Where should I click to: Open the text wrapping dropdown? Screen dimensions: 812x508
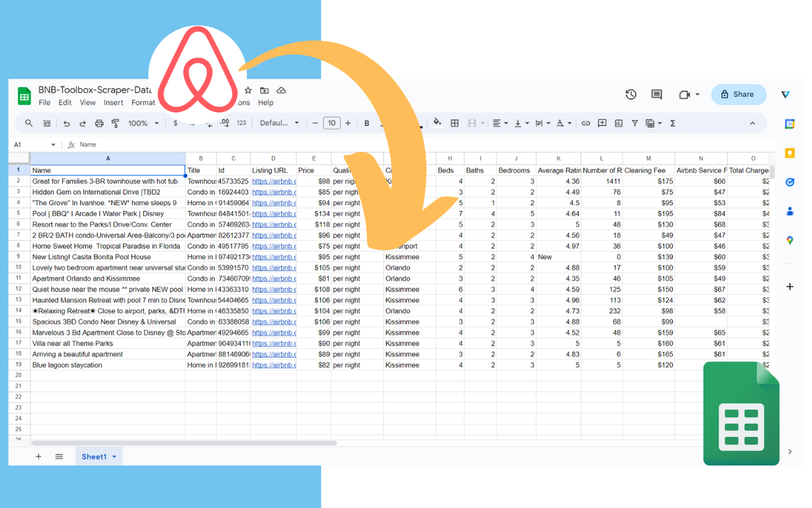(x=542, y=123)
